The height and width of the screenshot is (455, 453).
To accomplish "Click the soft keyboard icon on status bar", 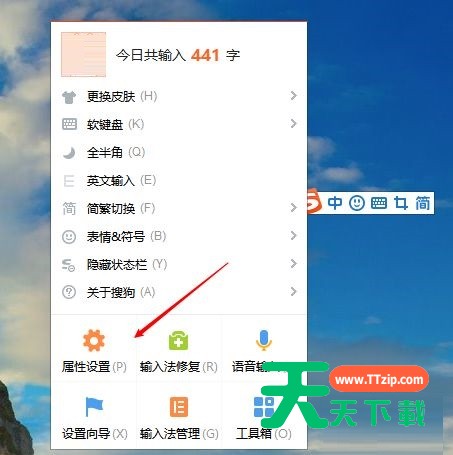I will pyautogui.click(x=379, y=203).
